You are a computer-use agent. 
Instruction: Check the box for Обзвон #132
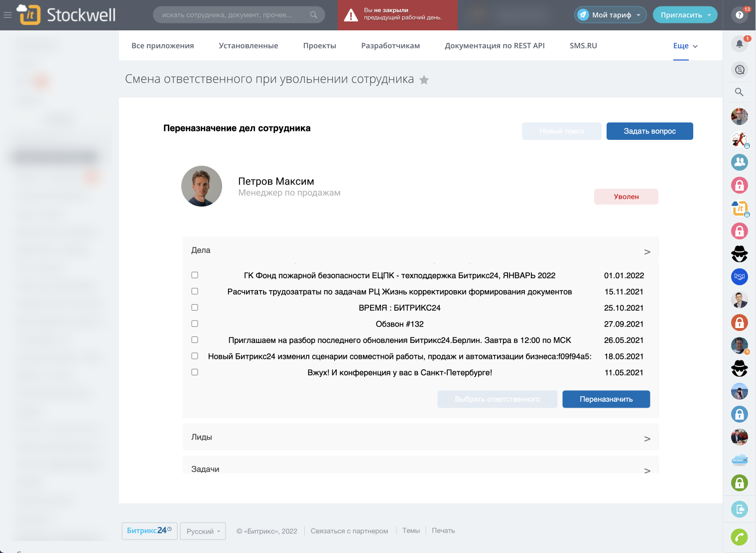pyautogui.click(x=195, y=324)
